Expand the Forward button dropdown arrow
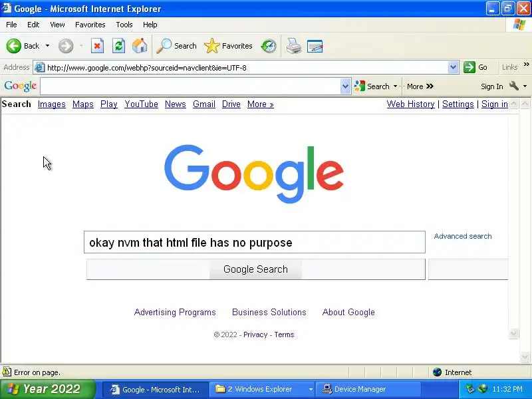Image resolution: width=532 pixels, height=399 pixels. click(x=81, y=46)
